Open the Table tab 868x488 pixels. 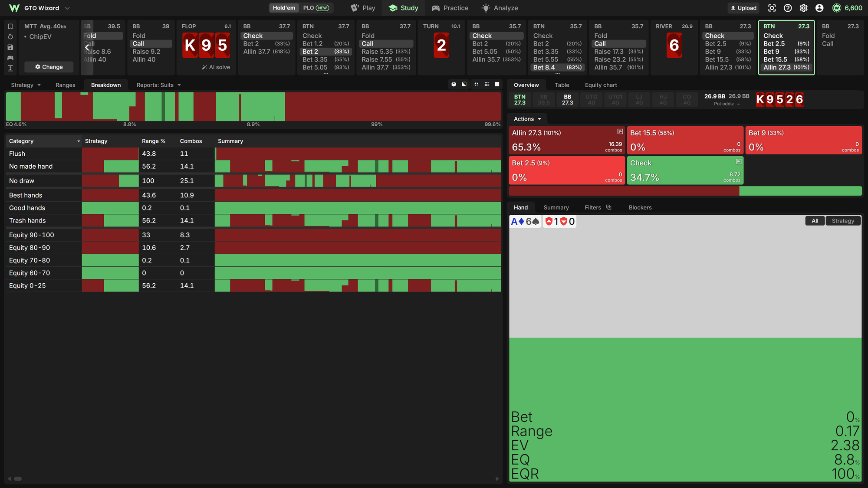[x=562, y=85]
